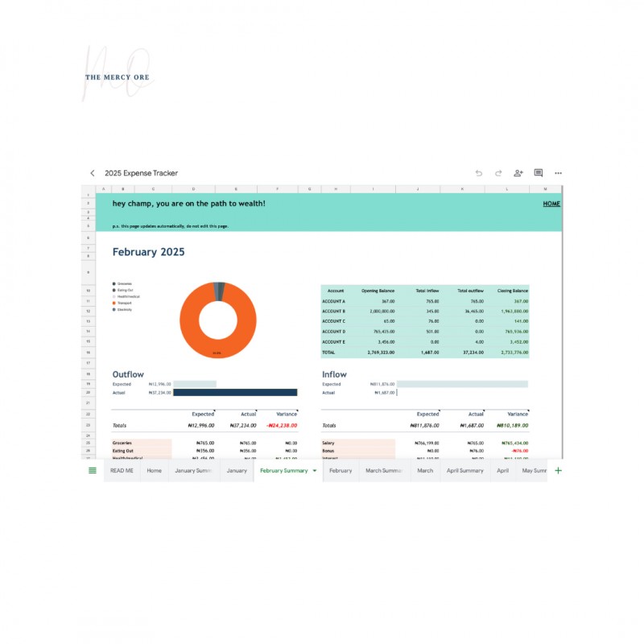Click the red outflow variance -₦24,238.00
The image size is (644, 644).
(x=282, y=426)
